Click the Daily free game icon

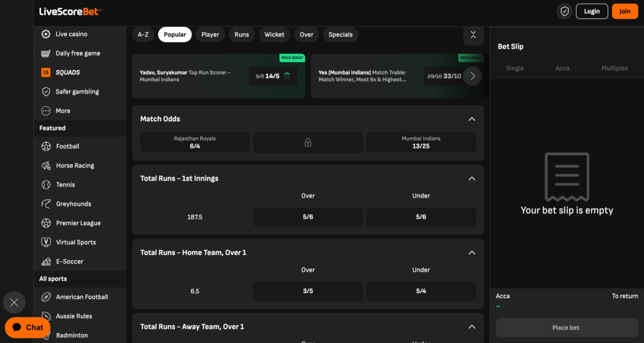(46, 54)
